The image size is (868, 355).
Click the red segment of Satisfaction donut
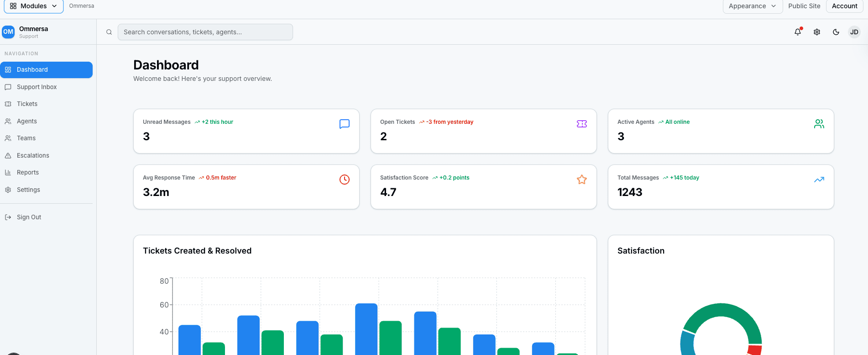tap(755, 350)
